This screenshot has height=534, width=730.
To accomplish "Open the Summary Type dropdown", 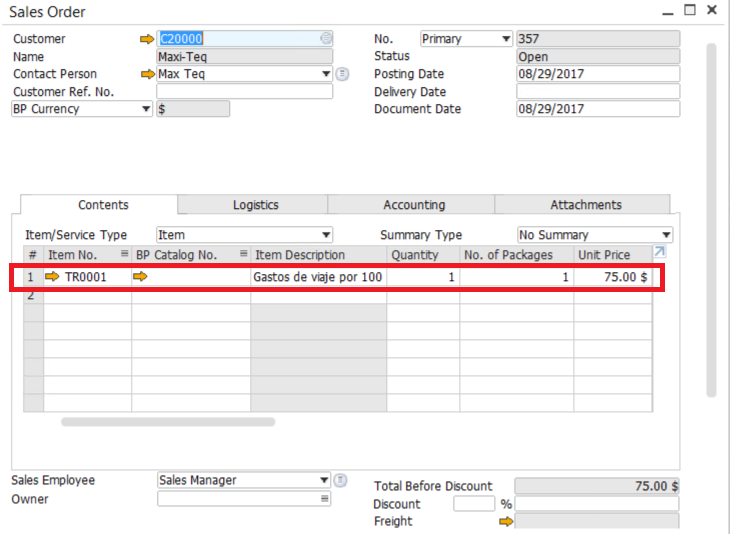I will click(x=666, y=235).
